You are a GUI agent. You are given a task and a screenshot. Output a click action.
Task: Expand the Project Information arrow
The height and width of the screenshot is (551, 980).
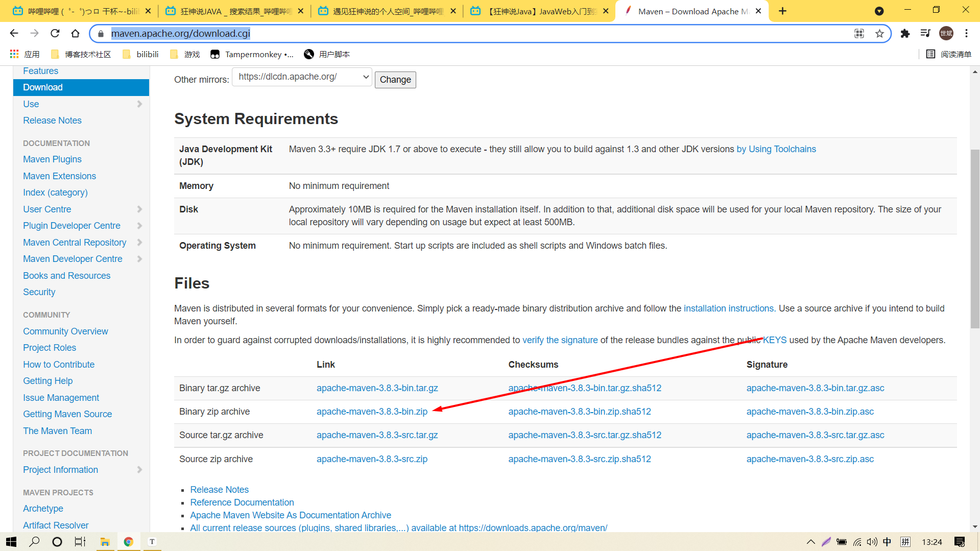139,470
